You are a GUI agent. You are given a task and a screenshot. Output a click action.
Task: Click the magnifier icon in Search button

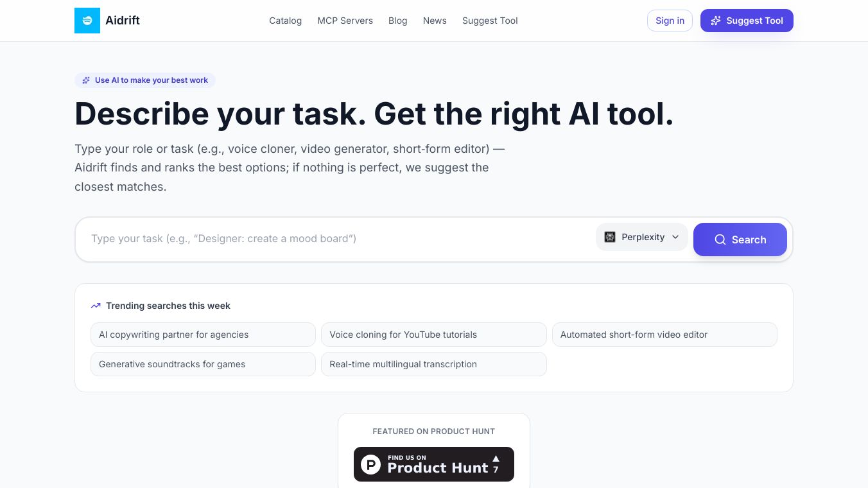720,240
